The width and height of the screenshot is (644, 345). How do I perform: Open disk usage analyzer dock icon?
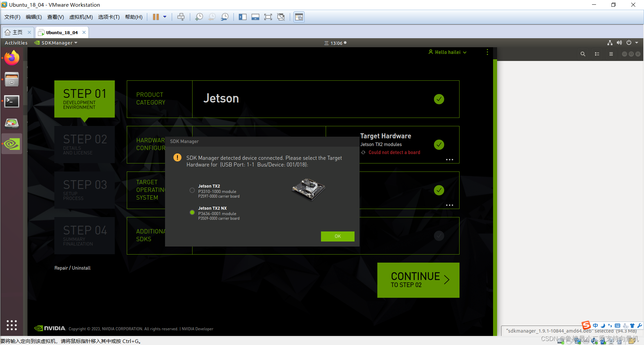[12, 123]
